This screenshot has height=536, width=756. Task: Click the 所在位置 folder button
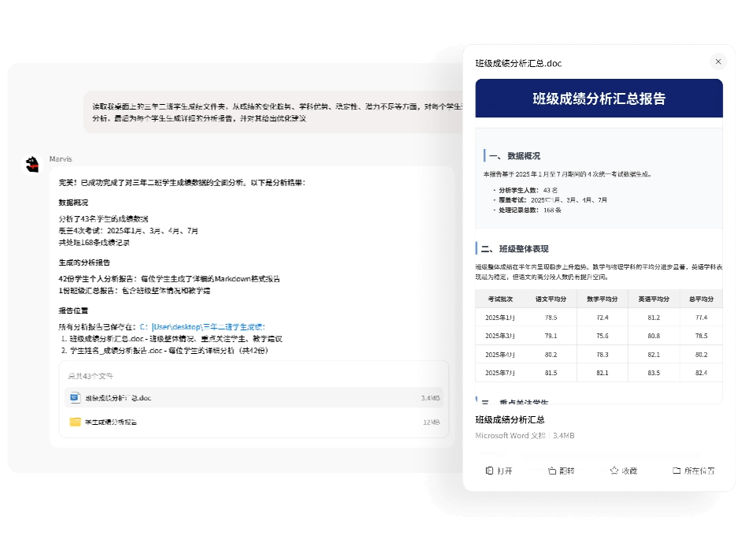pyautogui.click(x=693, y=471)
